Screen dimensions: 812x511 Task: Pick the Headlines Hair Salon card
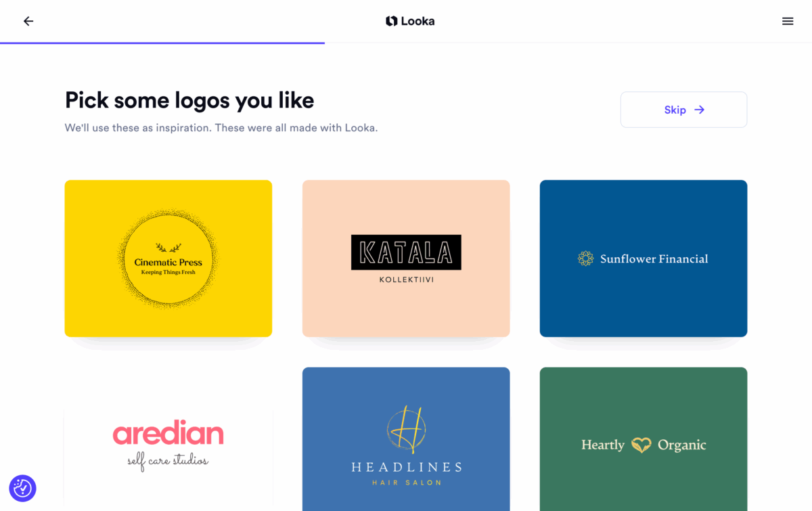point(406,439)
